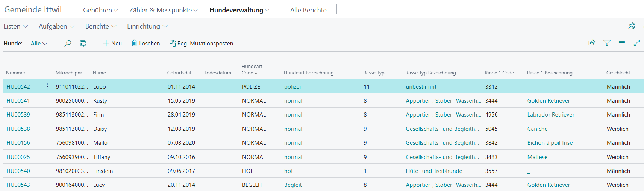Toggle the FactBox list icon

[622, 43]
